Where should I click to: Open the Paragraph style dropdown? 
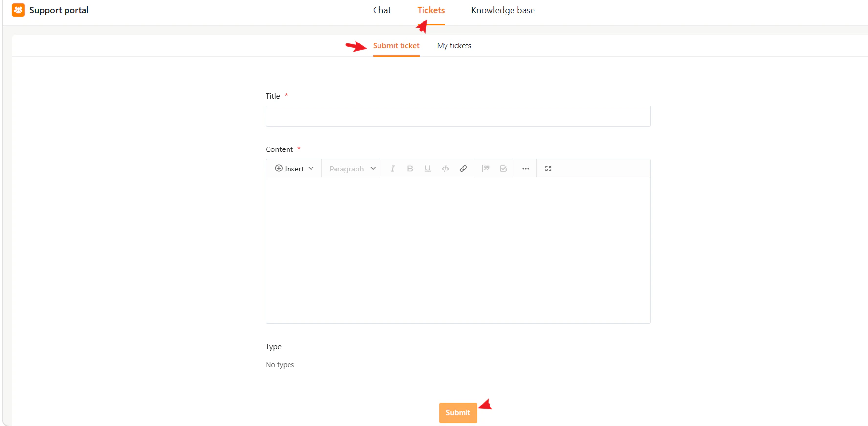tap(352, 169)
